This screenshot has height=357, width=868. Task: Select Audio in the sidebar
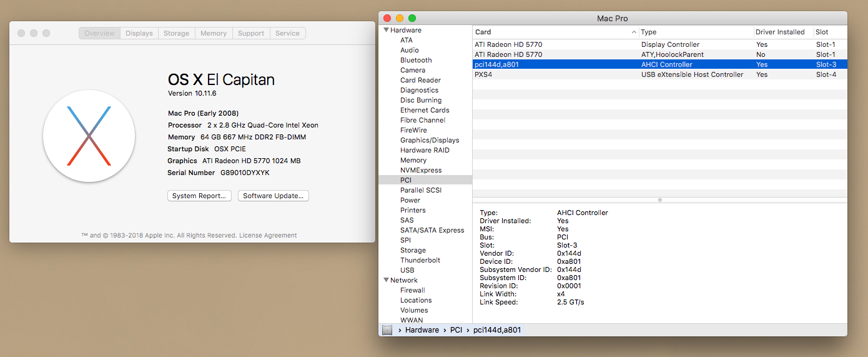pos(410,50)
